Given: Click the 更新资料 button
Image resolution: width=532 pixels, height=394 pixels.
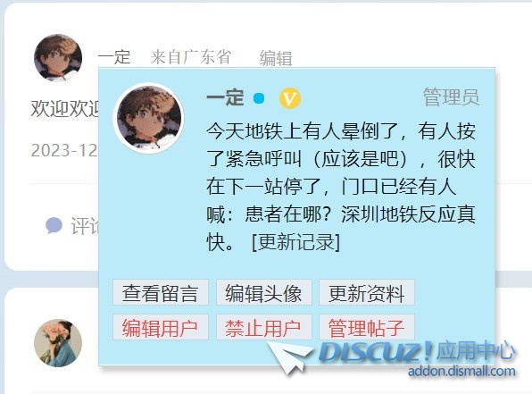Looking at the screenshot, I should [367, 292].
